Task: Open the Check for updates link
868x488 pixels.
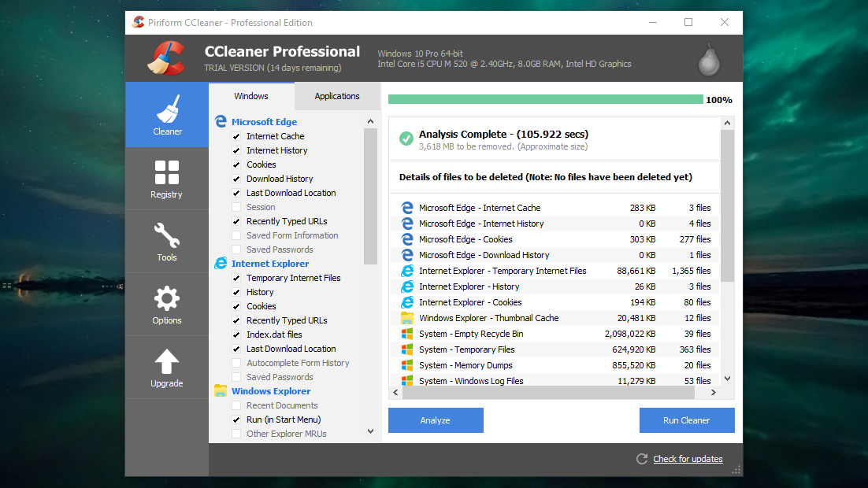Action: (x=687, y=459)
